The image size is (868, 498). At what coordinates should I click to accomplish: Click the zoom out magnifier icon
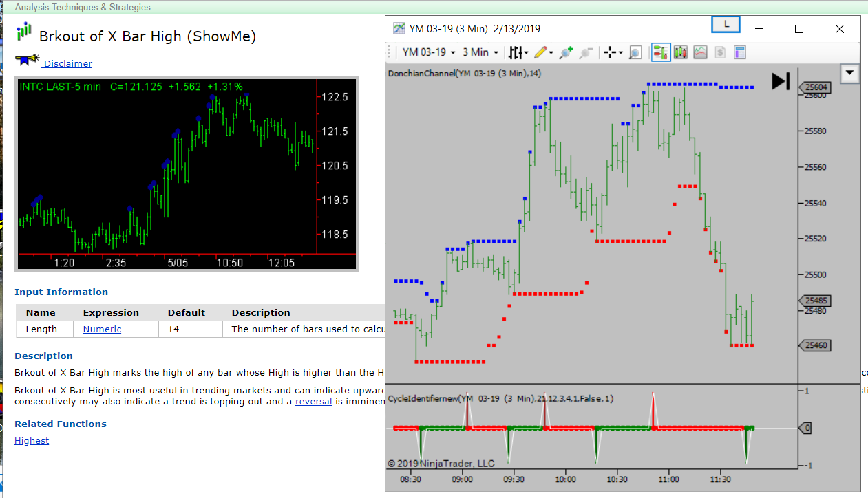point(586,52)
